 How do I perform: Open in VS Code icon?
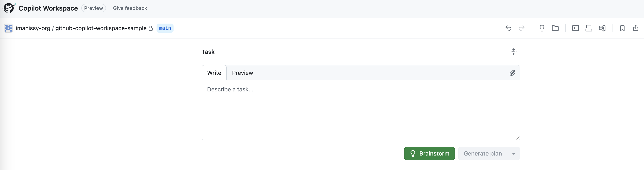coord(602,28)
